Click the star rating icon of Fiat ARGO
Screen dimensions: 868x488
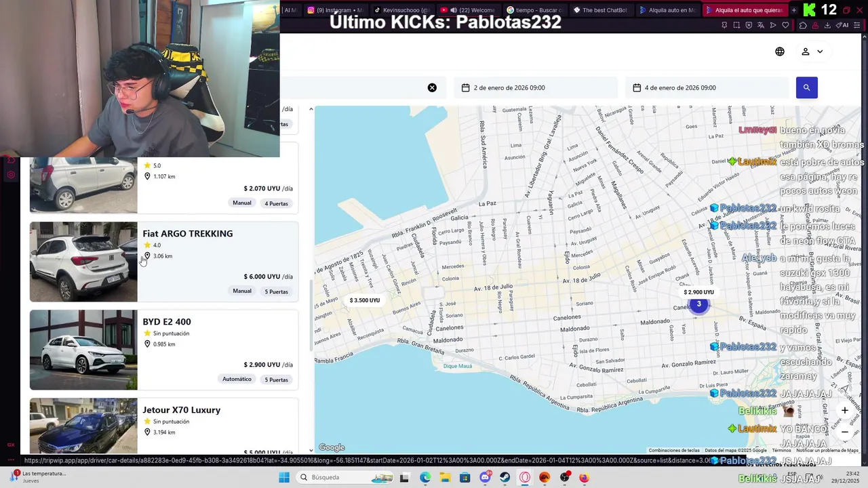point(147,245)
